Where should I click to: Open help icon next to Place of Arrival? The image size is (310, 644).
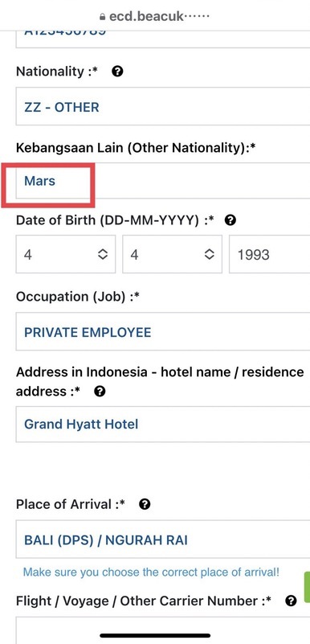pyautogui.click(x=145, y=504)
